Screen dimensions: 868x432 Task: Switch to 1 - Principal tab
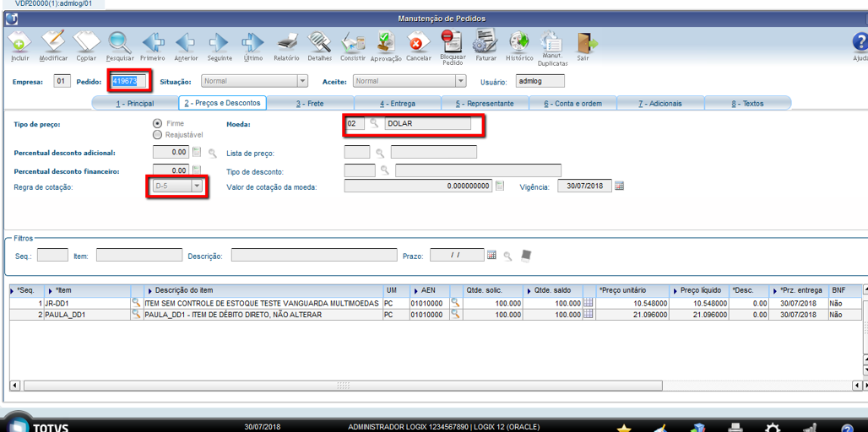[134, 103]
